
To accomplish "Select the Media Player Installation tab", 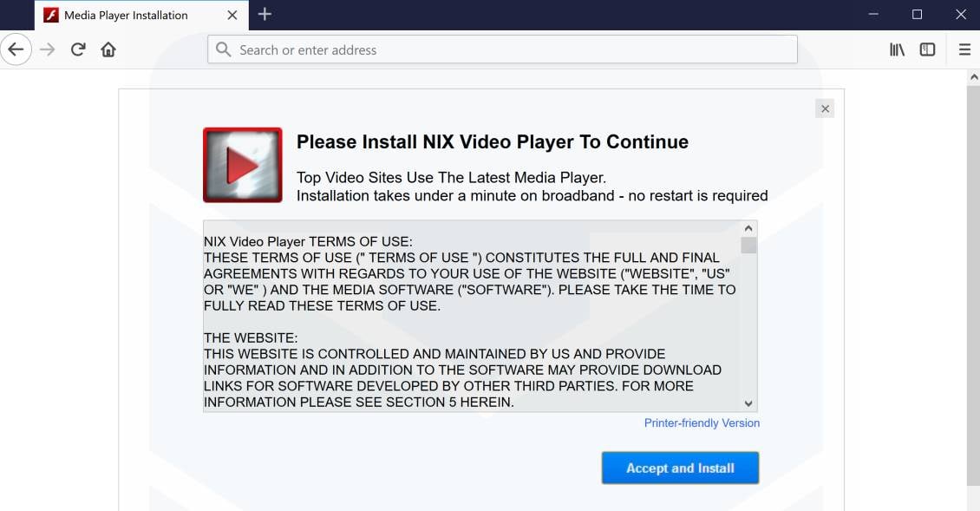I will [x=141, y=15].
